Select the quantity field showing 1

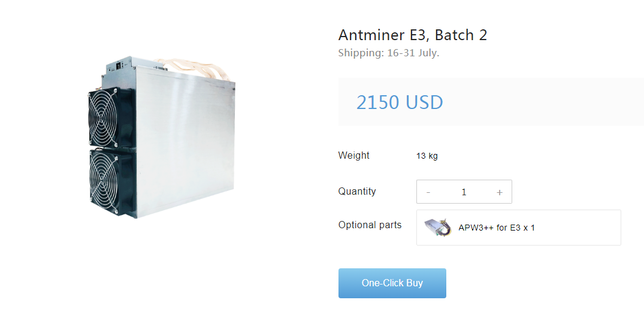464,192
